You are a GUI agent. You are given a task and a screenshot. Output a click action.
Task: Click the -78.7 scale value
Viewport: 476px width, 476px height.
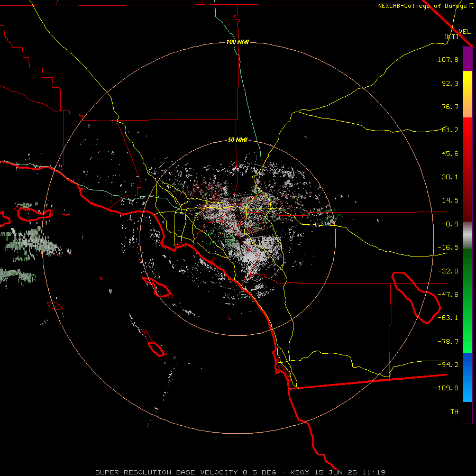[448, 342]
